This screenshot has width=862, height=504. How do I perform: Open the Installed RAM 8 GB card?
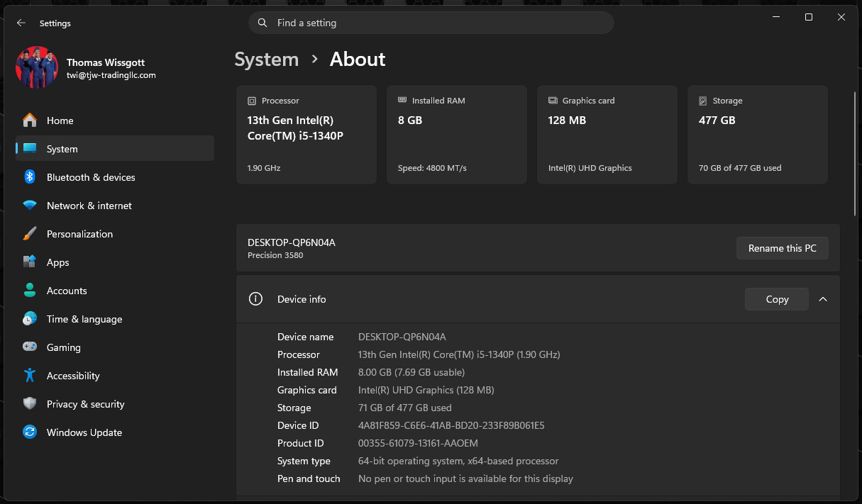click(x=457, y=135)
